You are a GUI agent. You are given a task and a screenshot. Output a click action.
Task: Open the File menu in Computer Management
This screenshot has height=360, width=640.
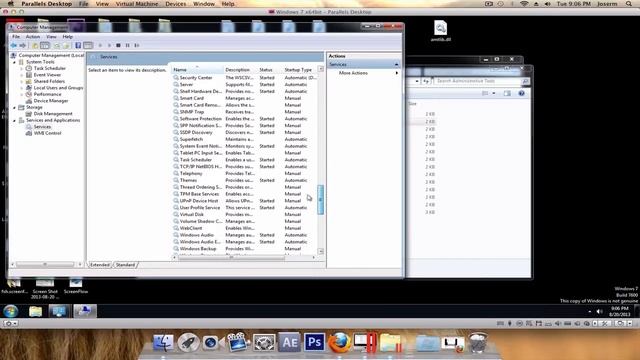click(x=16, y=37)
